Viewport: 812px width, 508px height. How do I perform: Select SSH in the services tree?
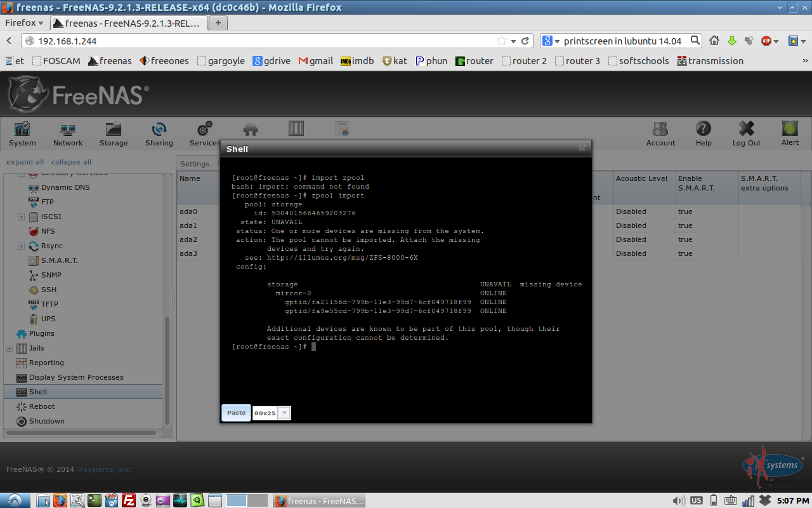(x=49, y=290)
